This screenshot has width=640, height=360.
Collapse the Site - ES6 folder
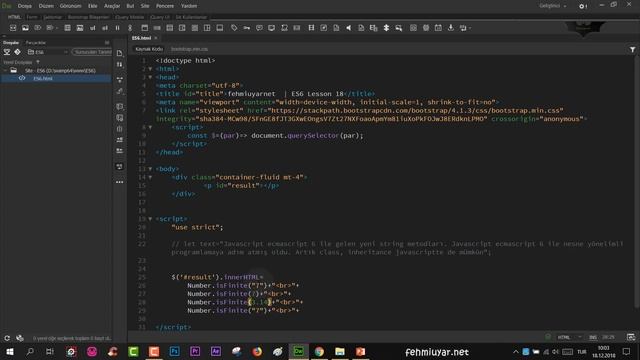tap(5, 71)
